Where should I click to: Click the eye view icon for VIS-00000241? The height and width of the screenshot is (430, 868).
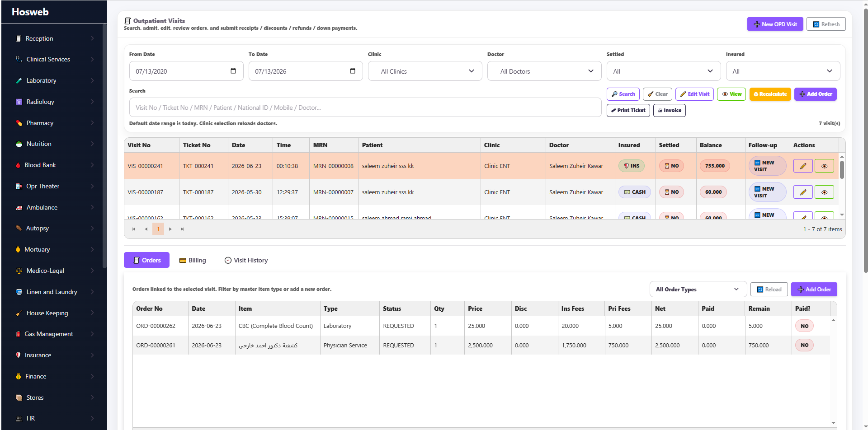824,166
